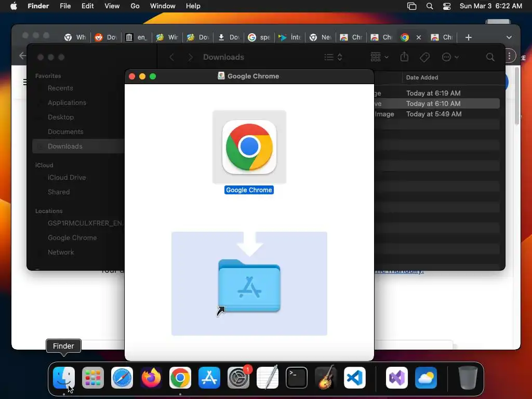Select the GSP1RMCULXFRER_EN volume in sidebar

[85, 223]
